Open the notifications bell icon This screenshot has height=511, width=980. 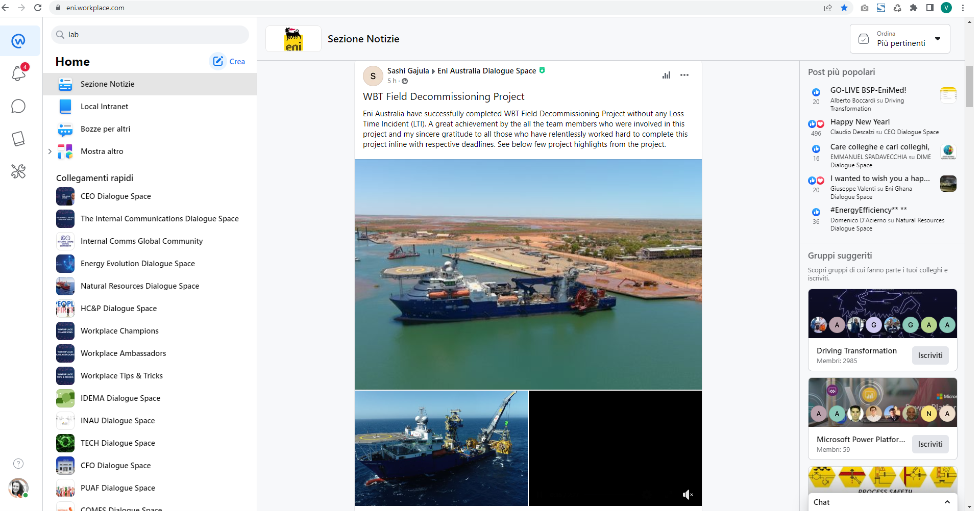(x=19, y=73)
